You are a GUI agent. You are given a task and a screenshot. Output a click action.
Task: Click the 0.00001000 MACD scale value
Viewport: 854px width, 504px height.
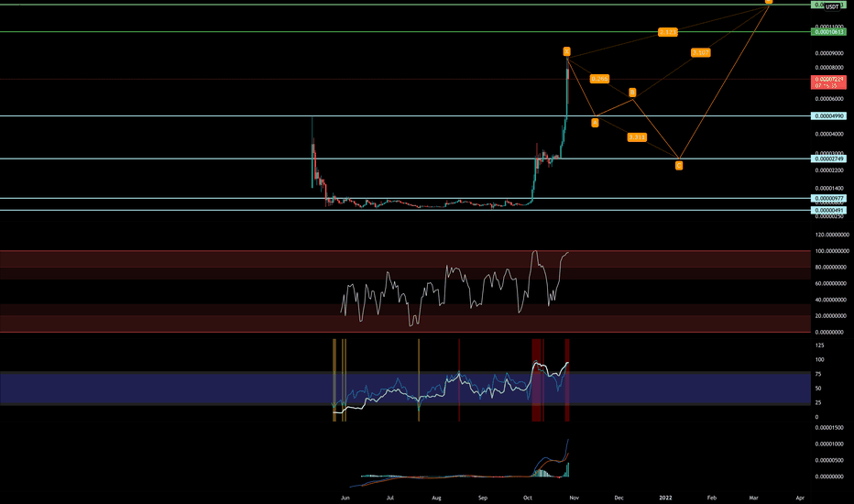click(x=829, y=444)
